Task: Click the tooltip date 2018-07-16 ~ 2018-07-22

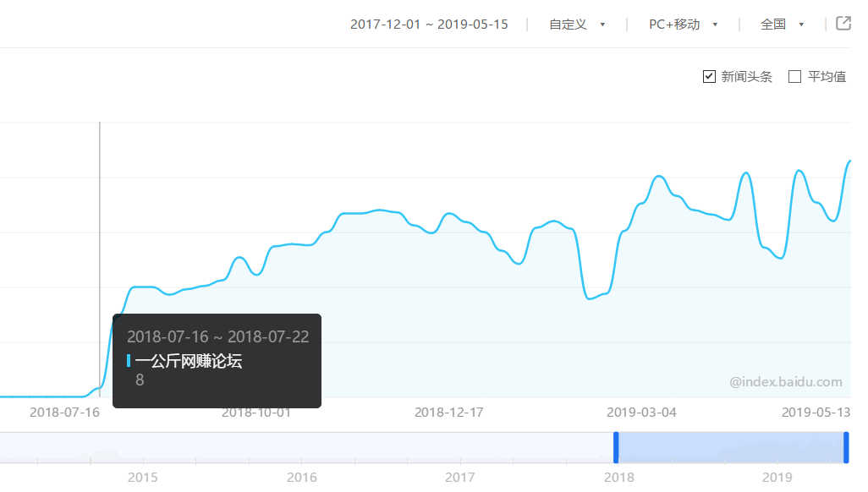Action: tap(218, 336)
